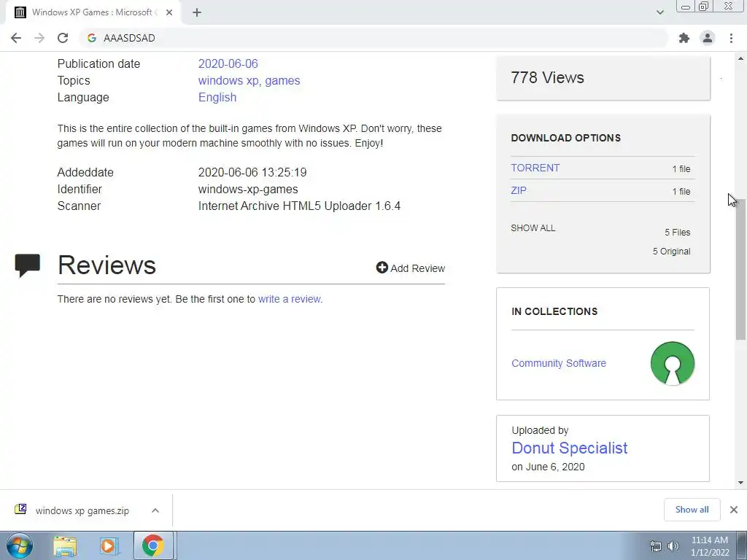Open the windows xp topic link
Viewport: 747px width, 560px height.
coord(228,80)
